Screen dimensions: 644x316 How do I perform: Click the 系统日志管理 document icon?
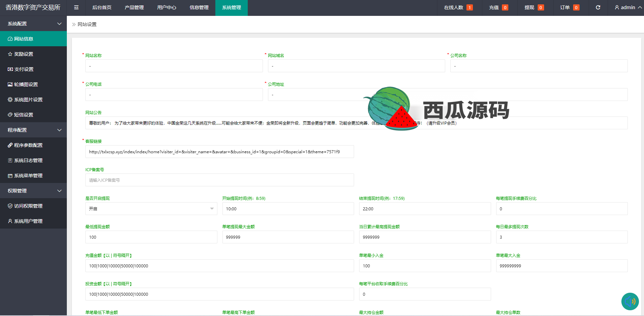10,160
